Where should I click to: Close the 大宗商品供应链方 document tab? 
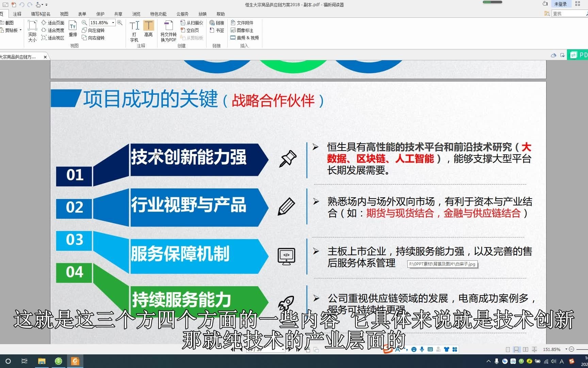(45, 57)
